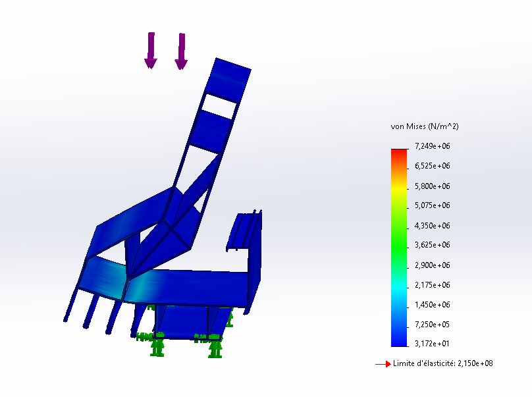Click legend value 7,250e+05

(432, 325)
